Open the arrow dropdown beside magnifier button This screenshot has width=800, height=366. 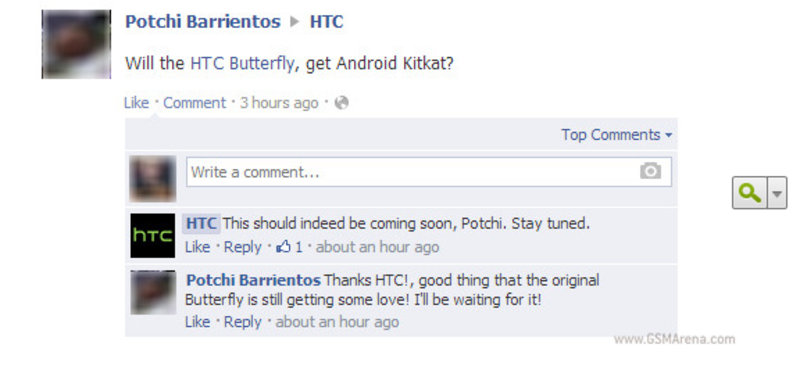click(777, 193)
